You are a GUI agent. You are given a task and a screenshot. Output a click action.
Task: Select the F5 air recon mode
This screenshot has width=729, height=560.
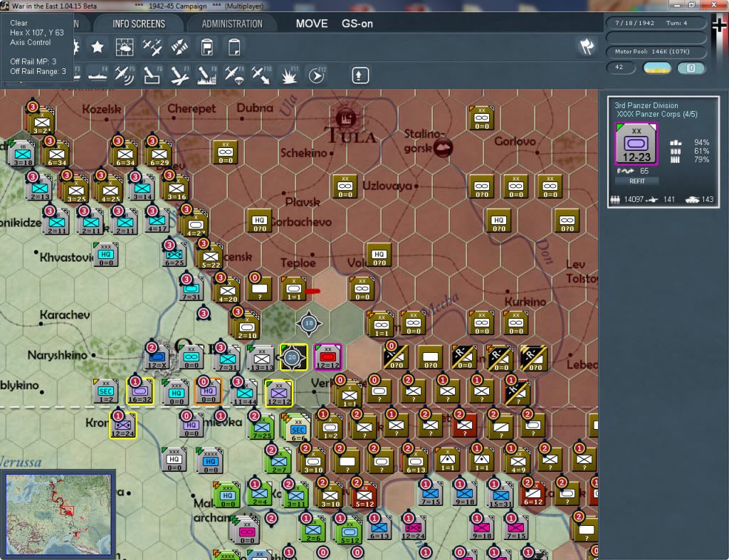125,75
